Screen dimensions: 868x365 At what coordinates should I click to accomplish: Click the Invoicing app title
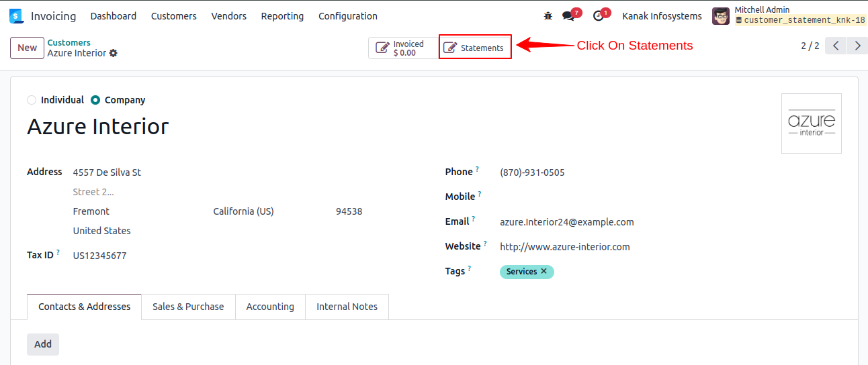54,16
